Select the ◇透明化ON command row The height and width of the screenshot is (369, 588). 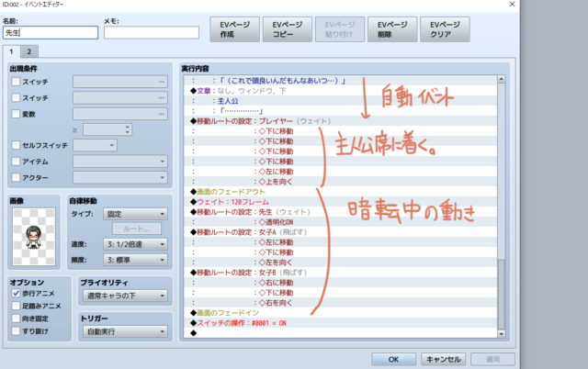point(340,222)
